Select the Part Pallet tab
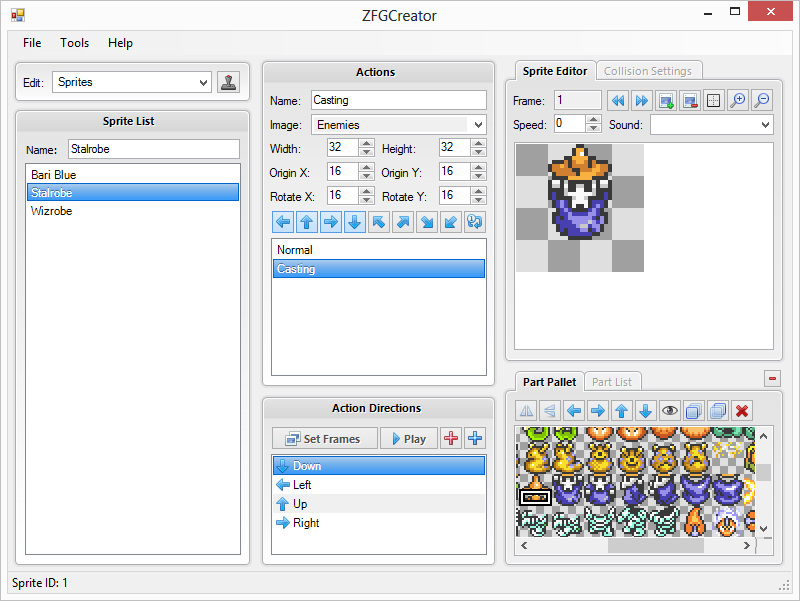Image resolution: width=800 pixels, height=601 pixels. [549, 382]
